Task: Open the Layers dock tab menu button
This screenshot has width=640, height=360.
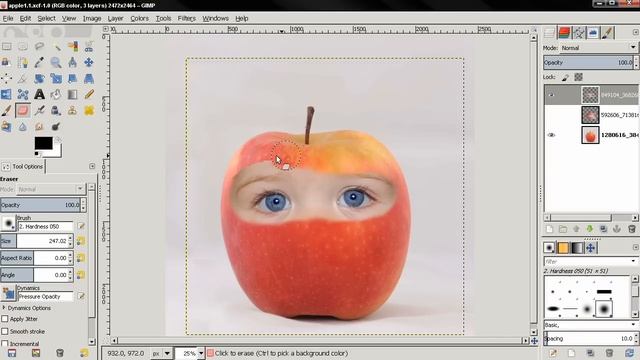Action: pyautogui.click(x=636, y=32)
